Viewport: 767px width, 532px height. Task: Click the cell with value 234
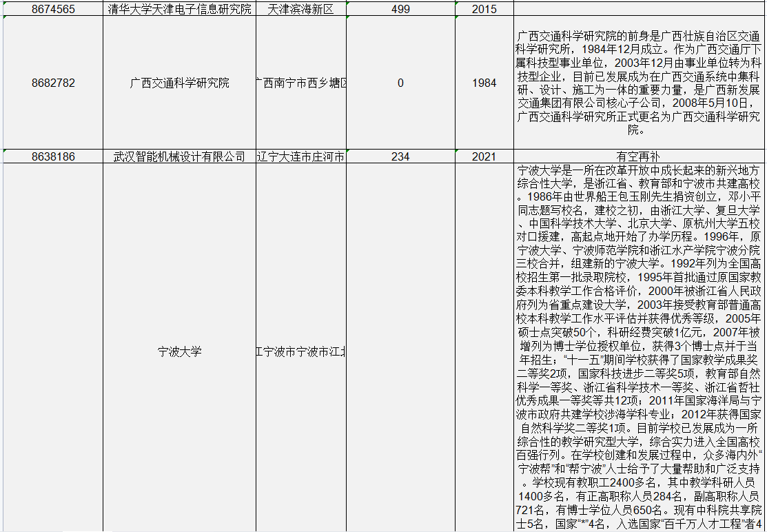(400, 156)
